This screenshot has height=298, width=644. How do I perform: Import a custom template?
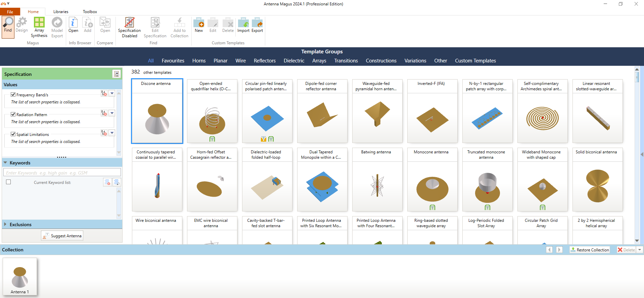click(x=243, y=25)
